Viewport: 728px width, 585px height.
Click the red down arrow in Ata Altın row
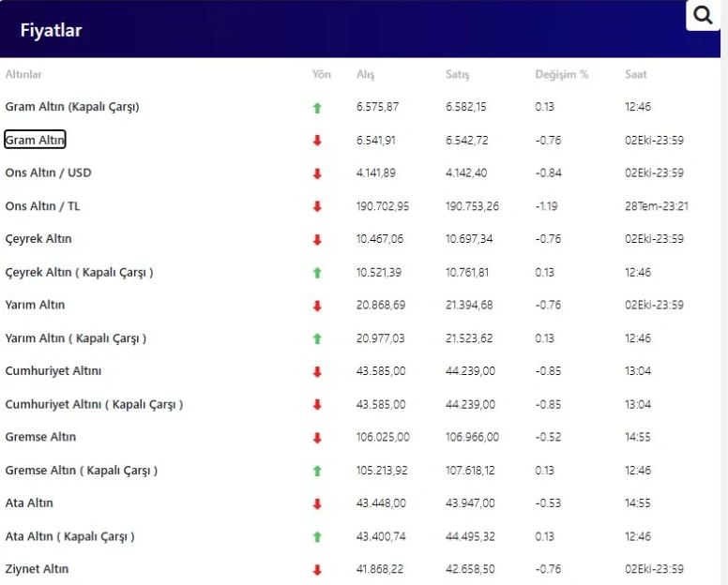coord(317,503)
